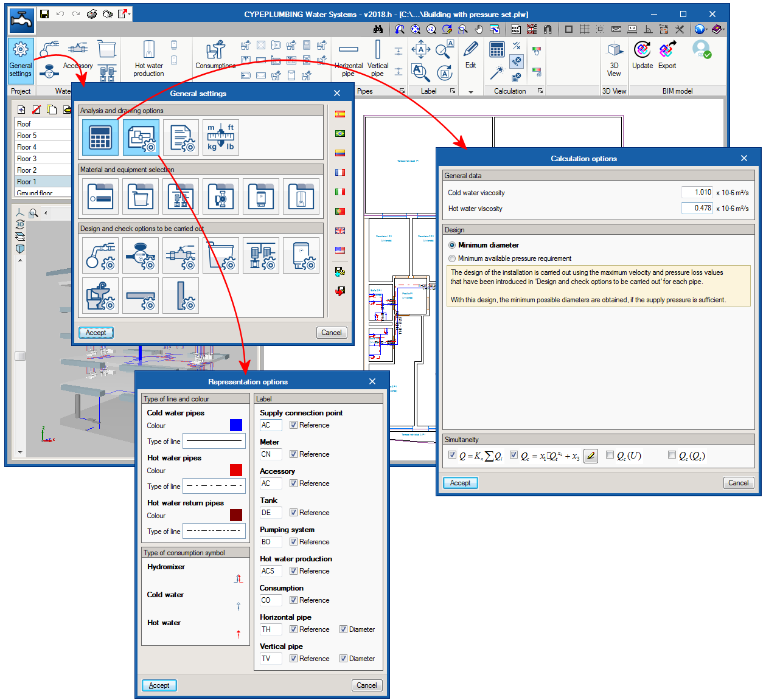Expand the Label group dialog launcher
The height and width of the screenshot is (700, 766).
click(x=453, y=91)
